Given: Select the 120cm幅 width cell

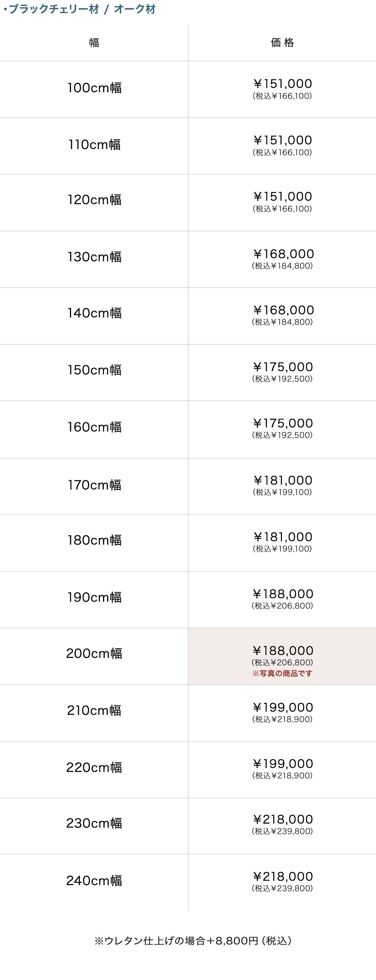Looking at the screenshot, I should (94, 200).
